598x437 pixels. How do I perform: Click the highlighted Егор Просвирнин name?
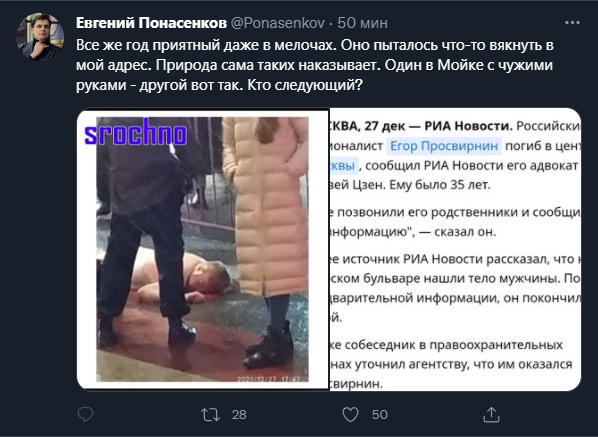444,146
